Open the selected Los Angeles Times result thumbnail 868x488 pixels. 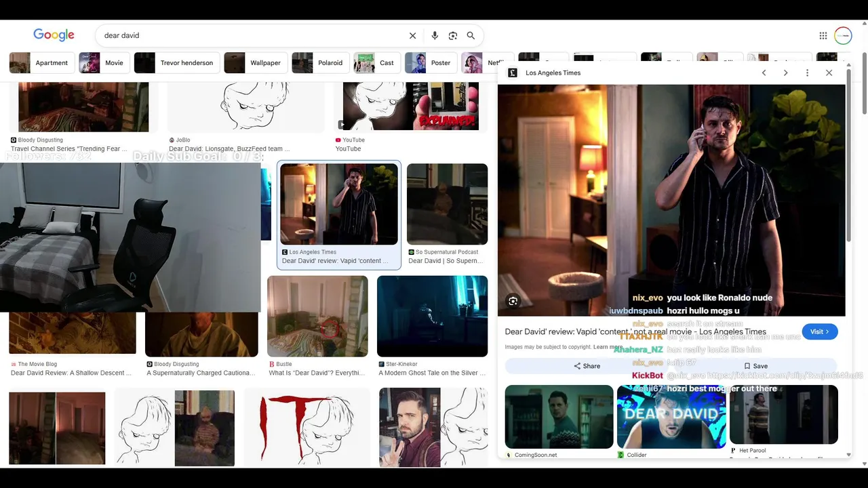(x=339, y=204)
